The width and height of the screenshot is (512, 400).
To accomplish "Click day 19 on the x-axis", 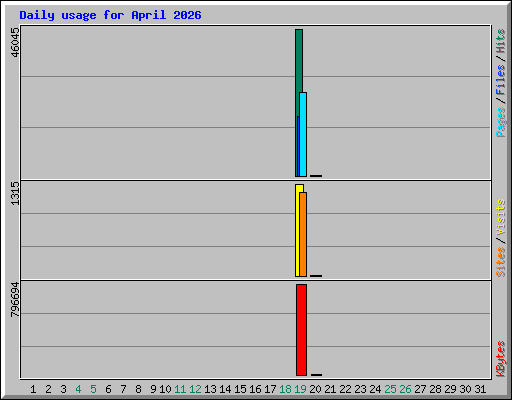I will 300,389.
